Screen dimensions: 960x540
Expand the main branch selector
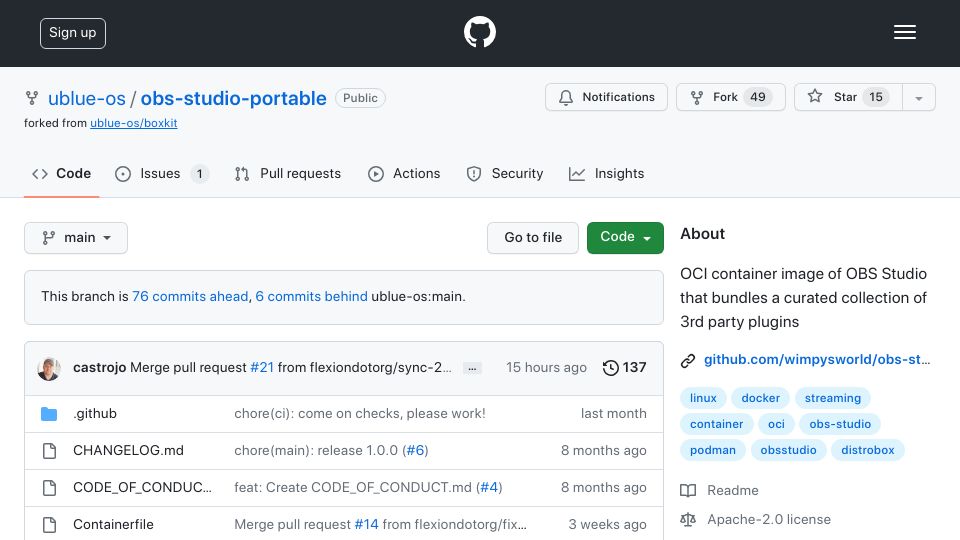76,238
